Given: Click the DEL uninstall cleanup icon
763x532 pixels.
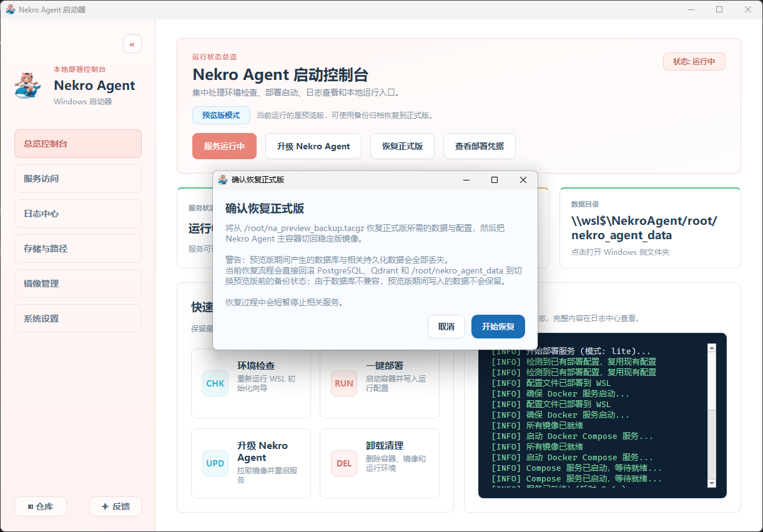Looking at the screenshot, I should pos(344,463).
